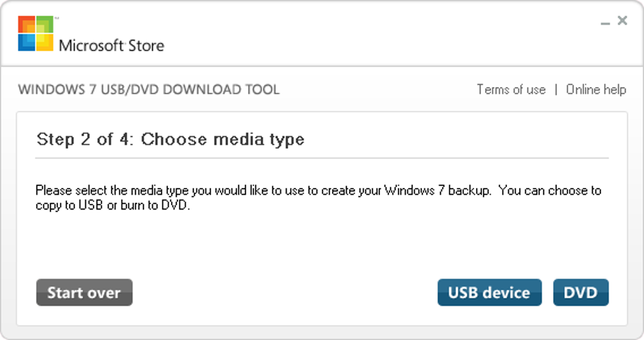Click the green quadrant of the Microsoft logo
644x340 pixels.
45,25
